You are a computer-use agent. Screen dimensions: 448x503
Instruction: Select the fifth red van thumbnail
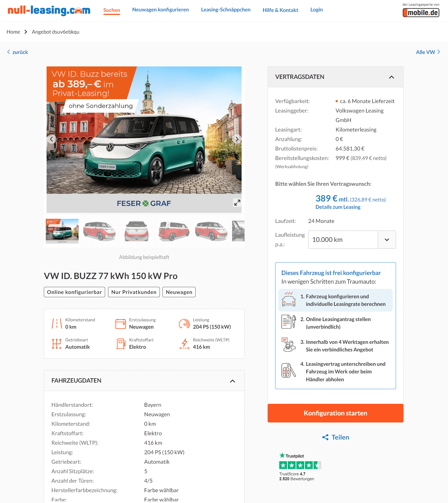[211, 231]
